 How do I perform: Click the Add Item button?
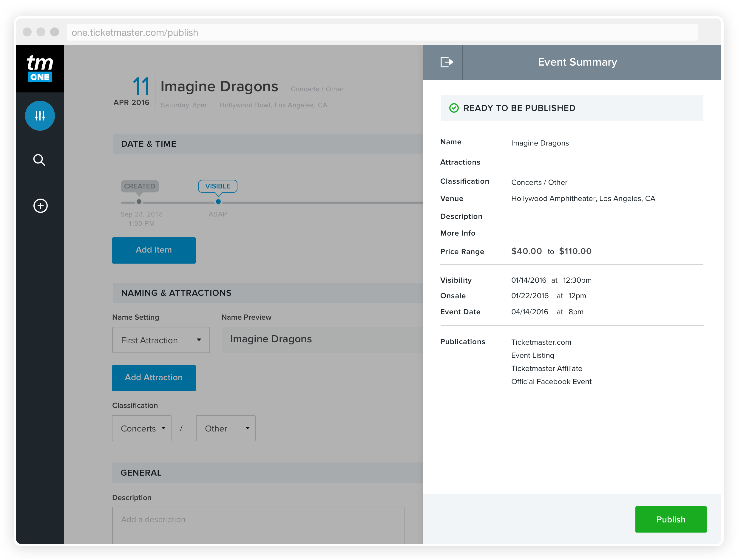154,250
